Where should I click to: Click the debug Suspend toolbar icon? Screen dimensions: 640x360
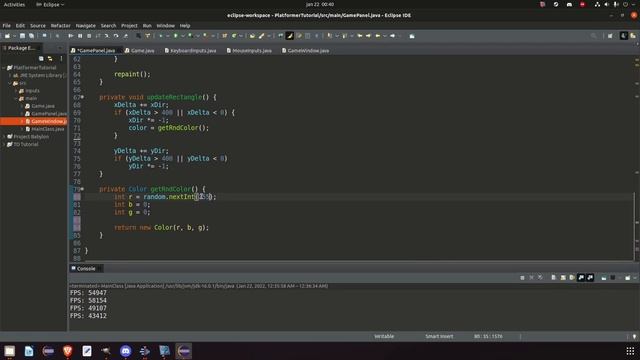click(x=80, y=36)
